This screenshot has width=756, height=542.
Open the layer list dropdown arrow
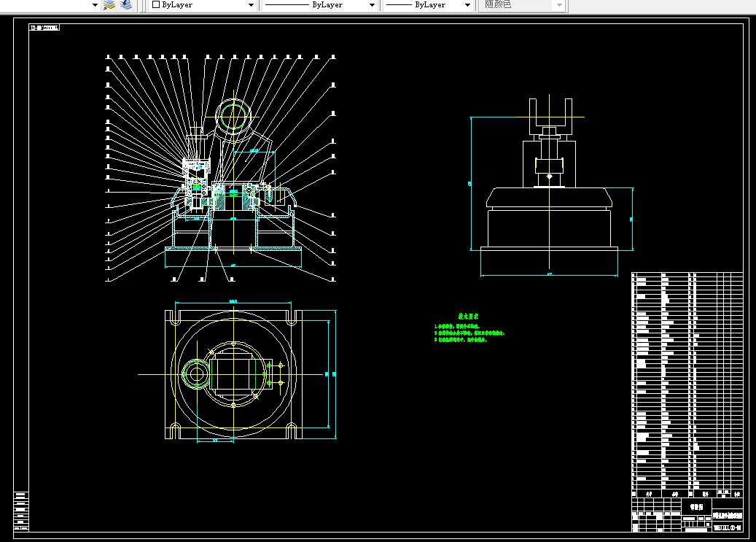click(95, 5)
